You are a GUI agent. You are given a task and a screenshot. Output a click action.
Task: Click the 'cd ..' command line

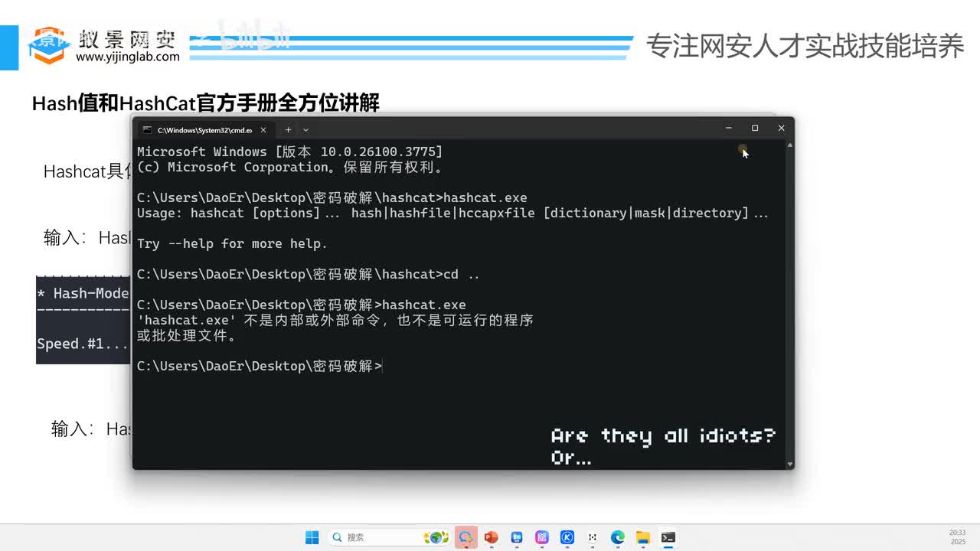click(309, 274)
